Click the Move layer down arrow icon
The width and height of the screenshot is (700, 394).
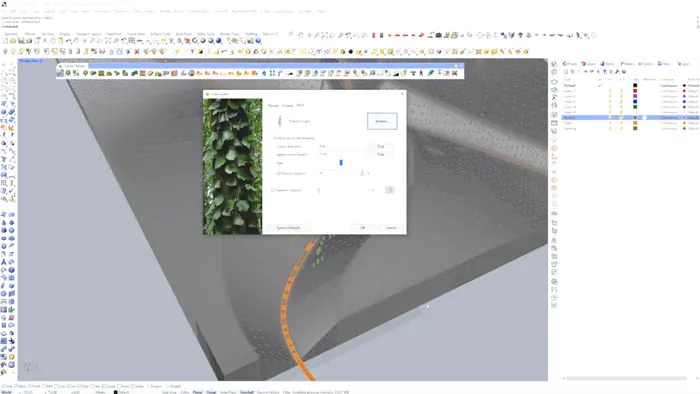coord(592,72)
